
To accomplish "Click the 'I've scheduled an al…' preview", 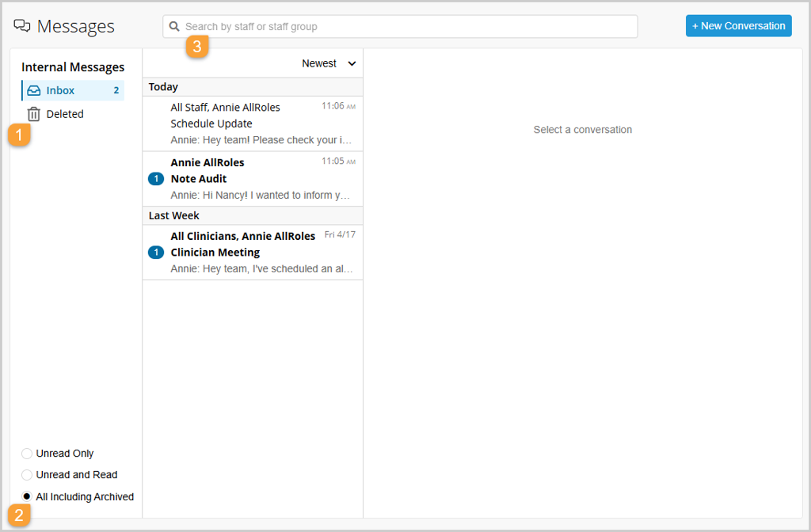I will click(261, 269).
